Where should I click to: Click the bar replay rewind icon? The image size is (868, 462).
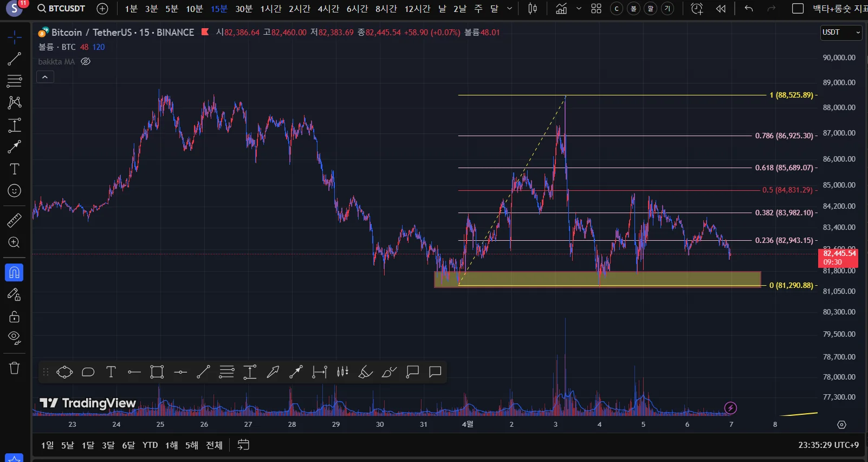pos(721,9)
